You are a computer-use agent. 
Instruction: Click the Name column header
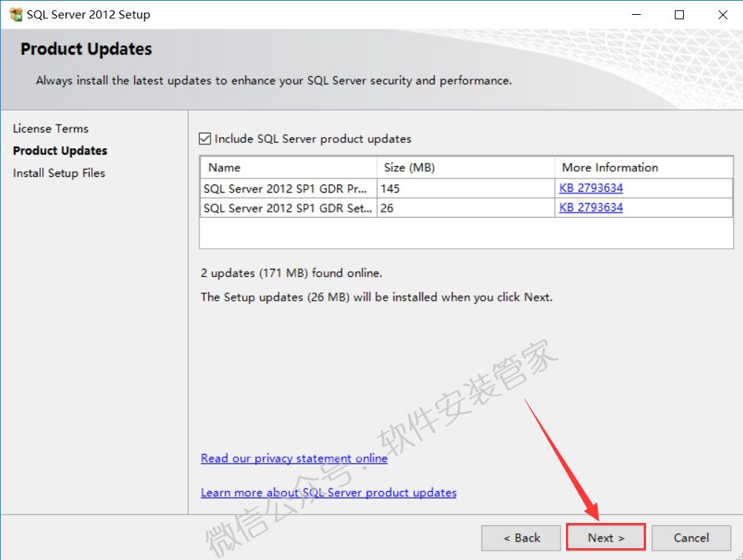(x=289, y=167)
